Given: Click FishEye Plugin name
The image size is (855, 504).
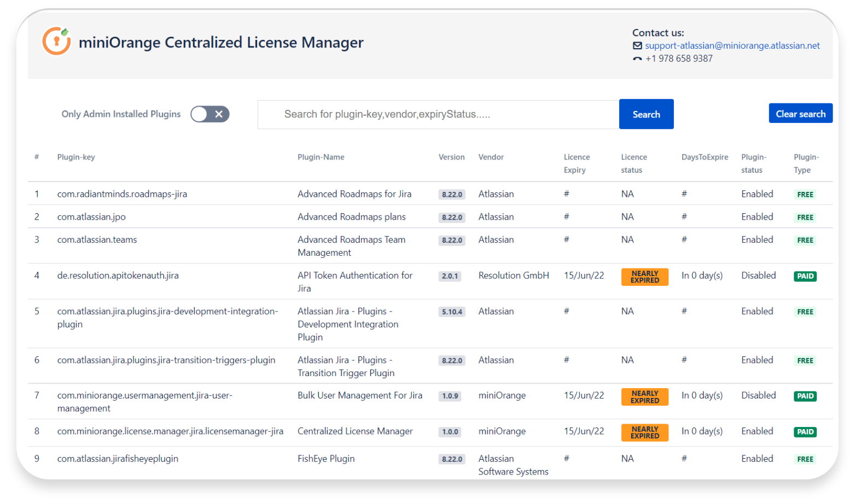Looking at the screenshot, I should (x=326, y=459).
